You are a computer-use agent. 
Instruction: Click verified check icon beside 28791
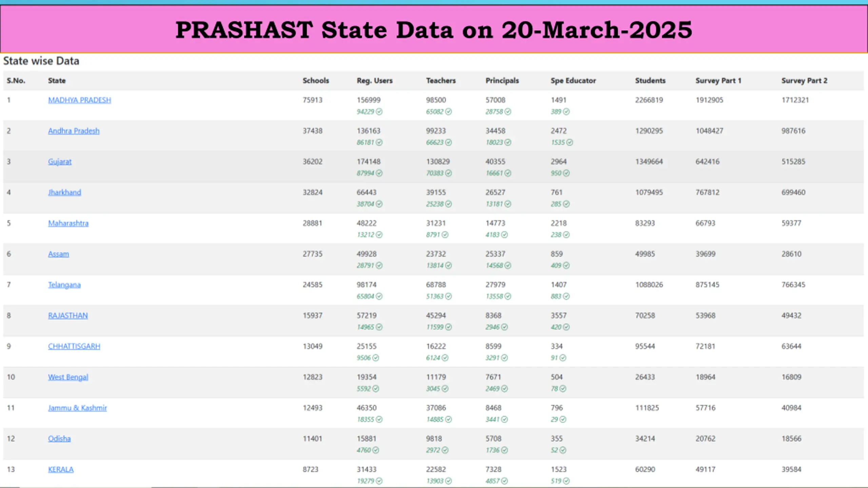coord(379,265)
